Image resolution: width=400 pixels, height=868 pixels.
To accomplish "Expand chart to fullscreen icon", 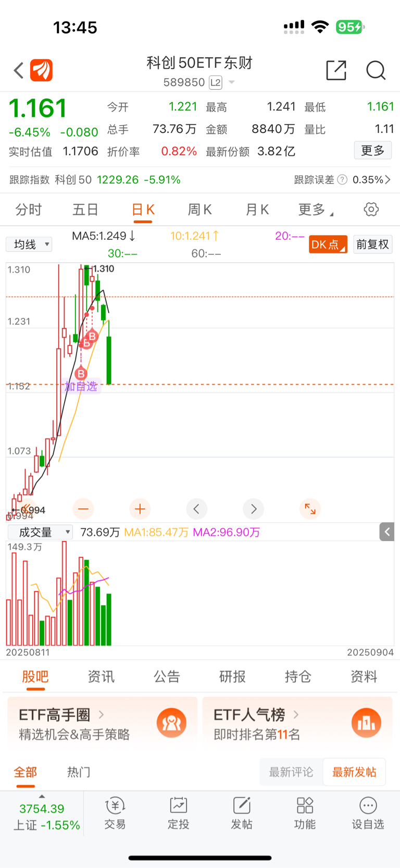I will [x=310, y=509].
